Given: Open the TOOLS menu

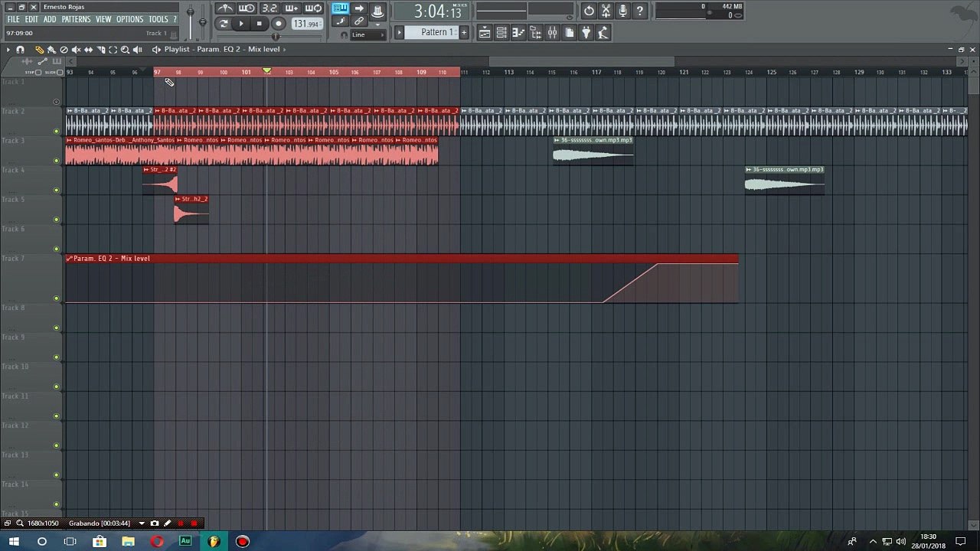Looking at the screenshot, I should pos(158,19).
